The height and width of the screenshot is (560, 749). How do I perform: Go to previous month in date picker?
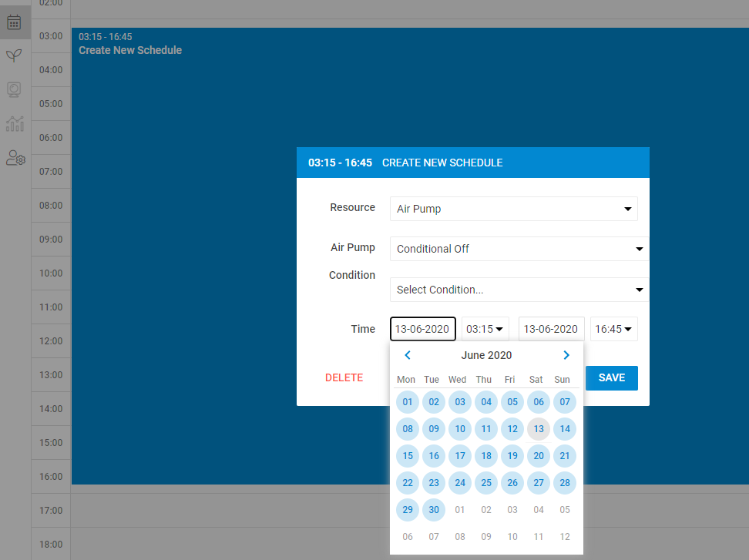coord(408,355)
